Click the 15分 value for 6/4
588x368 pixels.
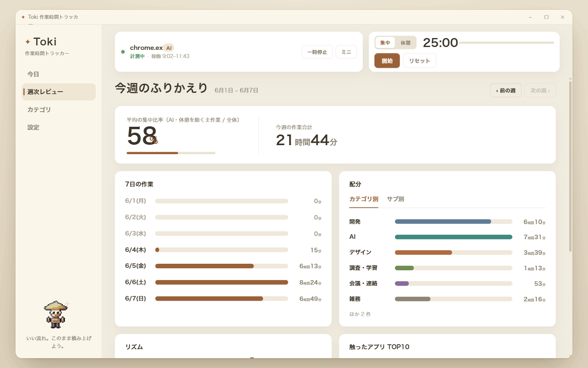(316, 250)
